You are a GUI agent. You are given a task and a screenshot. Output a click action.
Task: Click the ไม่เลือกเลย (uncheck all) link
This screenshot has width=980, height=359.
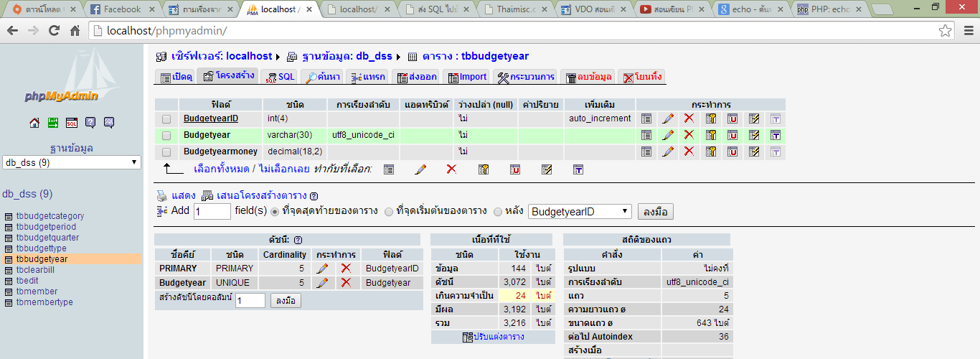pos(283,169)
